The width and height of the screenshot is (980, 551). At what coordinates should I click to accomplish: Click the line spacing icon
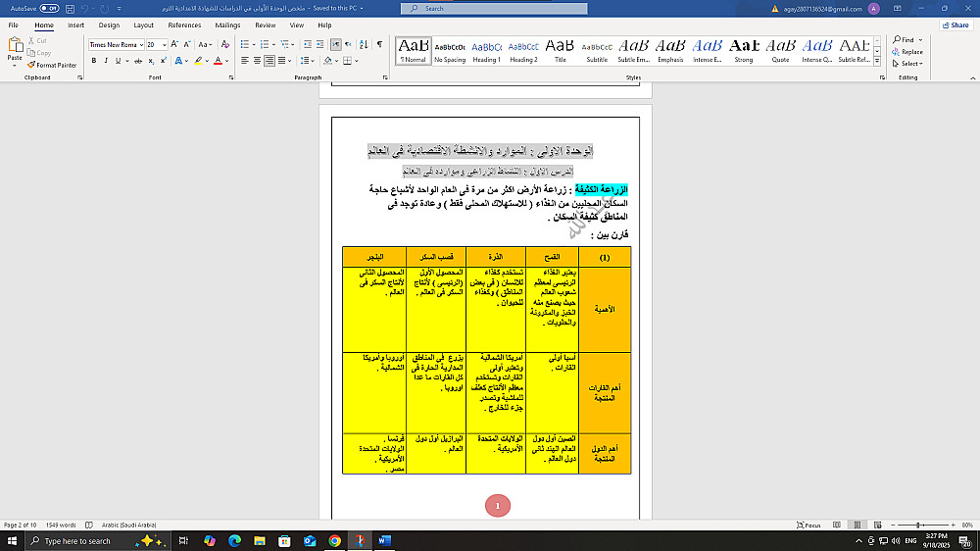pyautogui.click(x=304, y=61)
